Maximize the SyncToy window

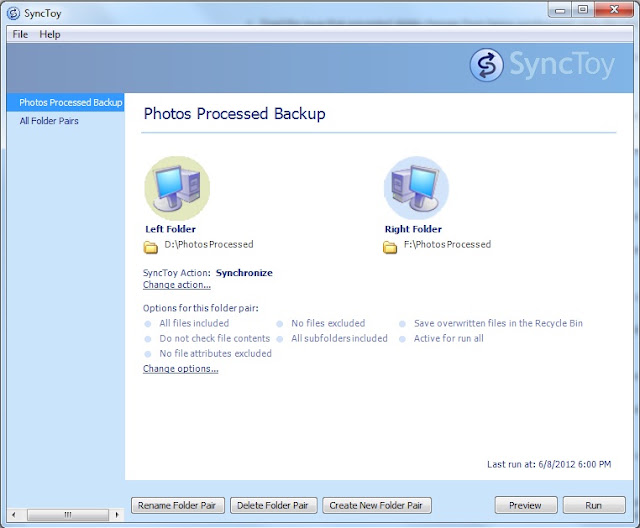coord(583,10)
